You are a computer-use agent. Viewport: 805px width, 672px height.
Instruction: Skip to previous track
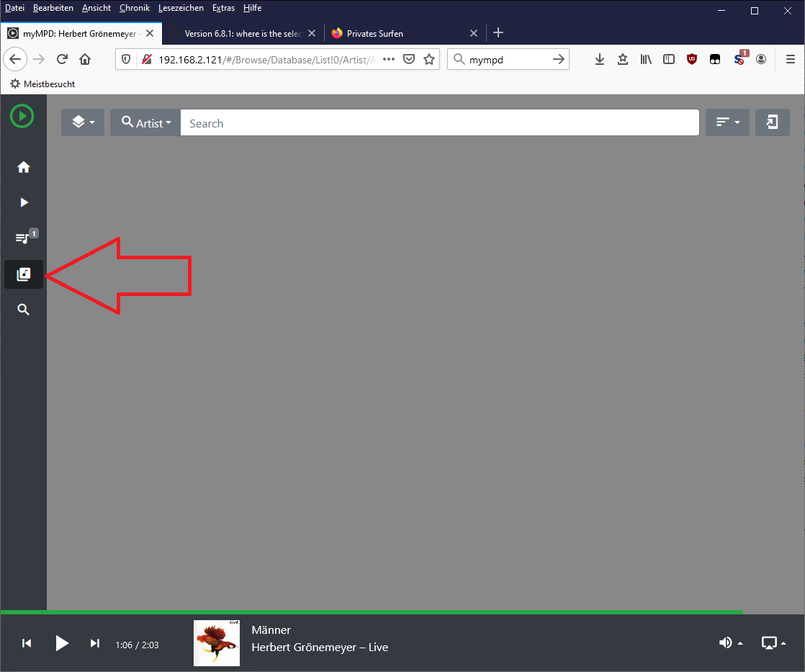27,643
